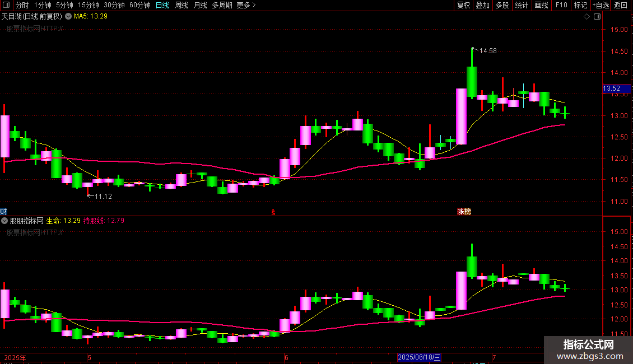
Task: Click the 11.12 low price label
Action: point(103,197)
